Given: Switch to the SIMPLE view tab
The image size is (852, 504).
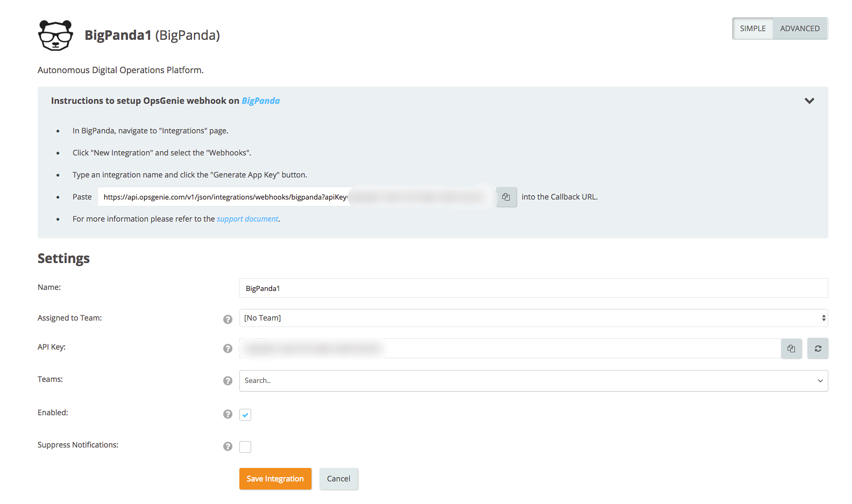Looking at the screenshot, I should pyautogui.click(x=752, y=29).
